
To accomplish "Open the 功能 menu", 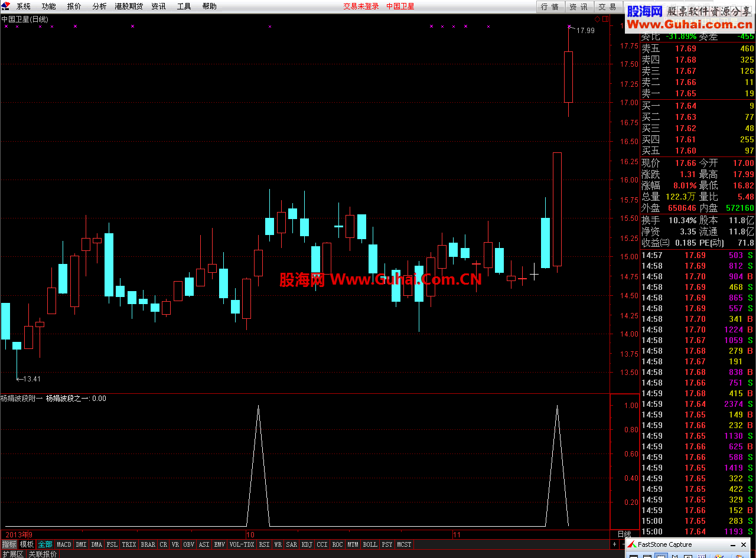I will point(49,6).
